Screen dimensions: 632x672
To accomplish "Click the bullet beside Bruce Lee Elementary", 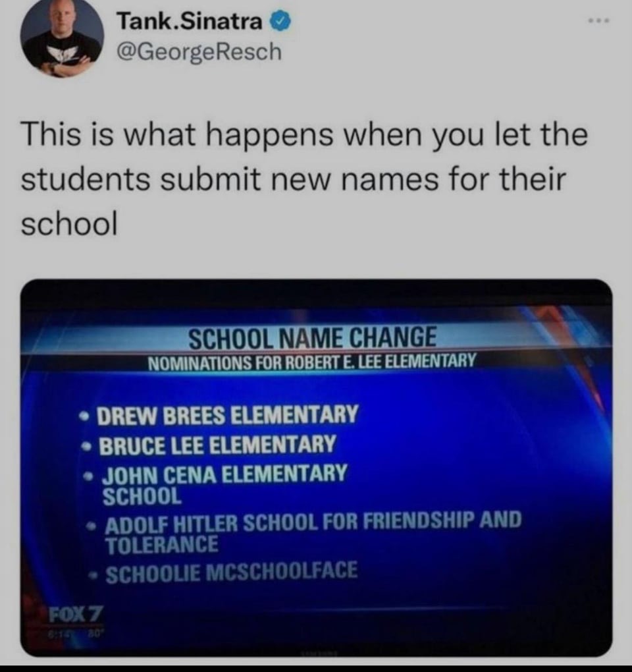I will pos(87,446).
